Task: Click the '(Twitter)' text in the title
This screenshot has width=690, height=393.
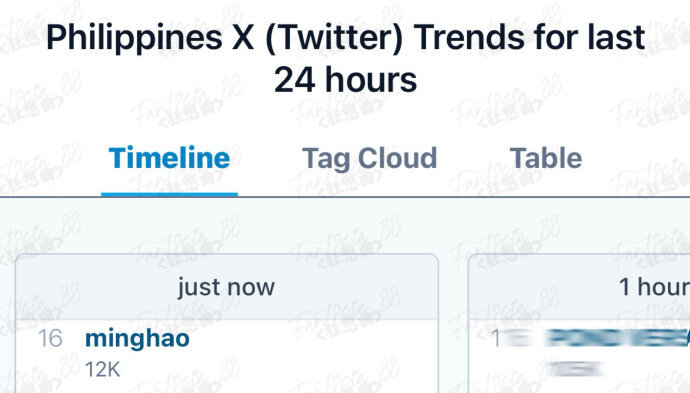Action: (x=334, y=38)
